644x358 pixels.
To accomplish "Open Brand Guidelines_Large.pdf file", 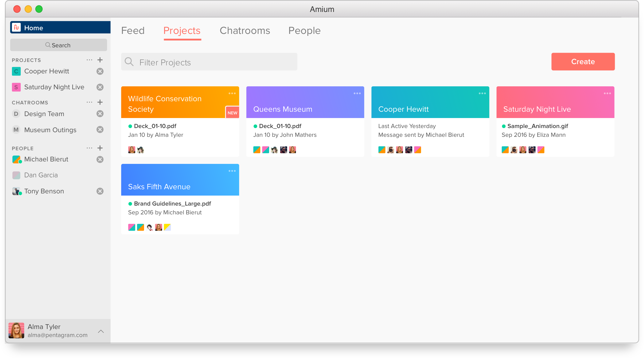I will [x=172, y=204].
